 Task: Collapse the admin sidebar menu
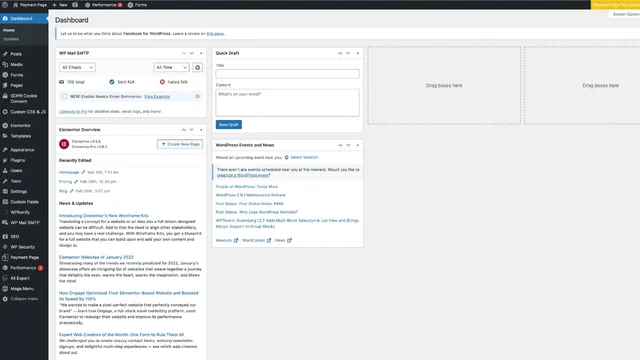pyautogui.click(x=20, y=299)
